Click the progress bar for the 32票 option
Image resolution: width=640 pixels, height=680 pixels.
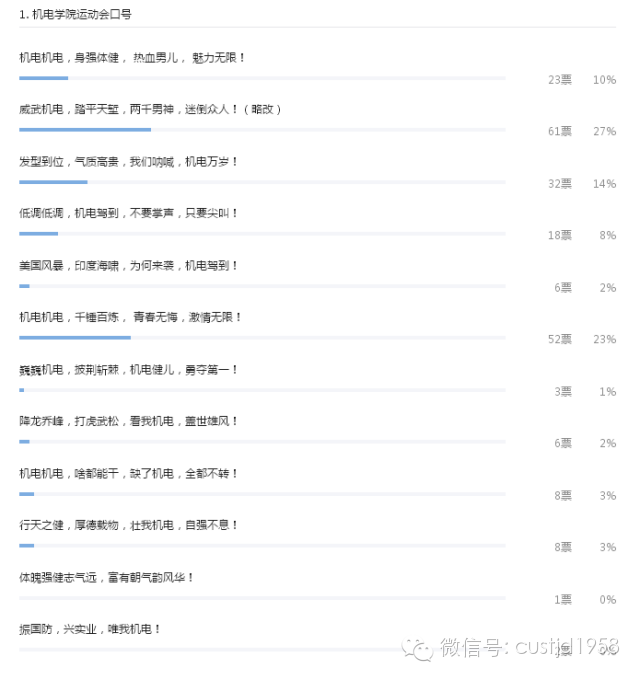coord(262,182)
